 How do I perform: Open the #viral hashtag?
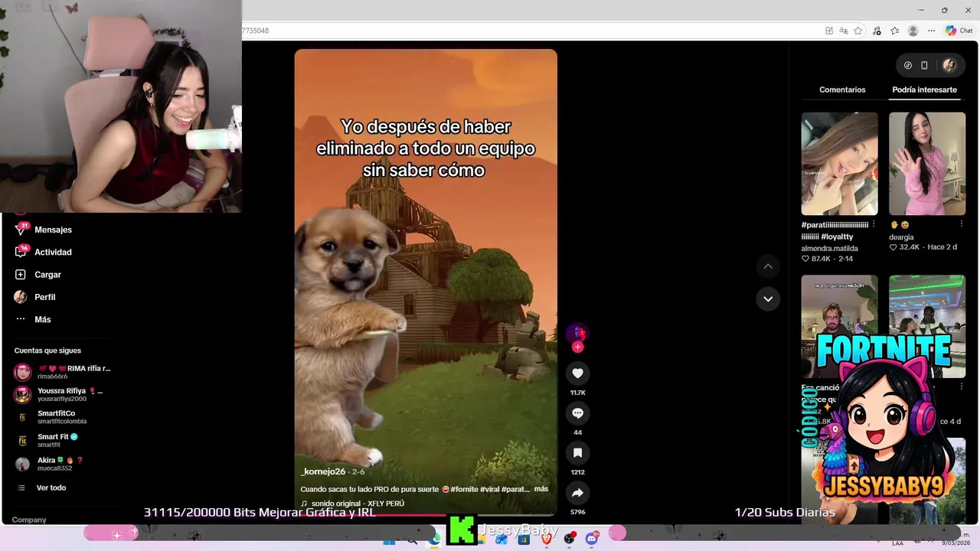tap(490, 489)
